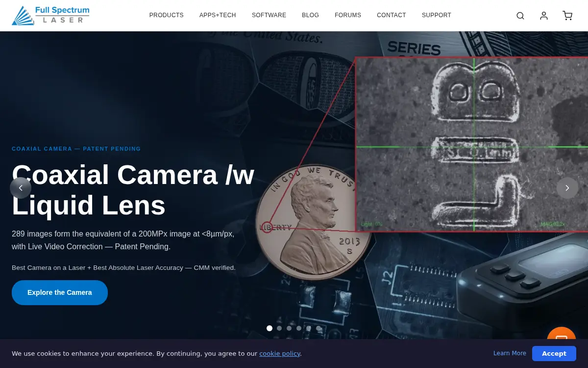Select the second carousel dot
588x368 pixels.
point(279,328)
